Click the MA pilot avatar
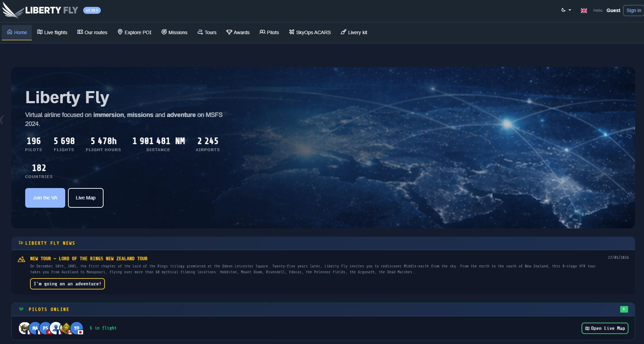644x344 pixels. point(35,328)
